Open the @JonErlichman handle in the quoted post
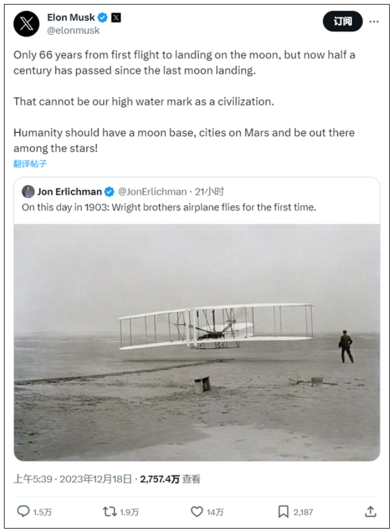Viewport: 392px width, 532px height. (152, 192)
